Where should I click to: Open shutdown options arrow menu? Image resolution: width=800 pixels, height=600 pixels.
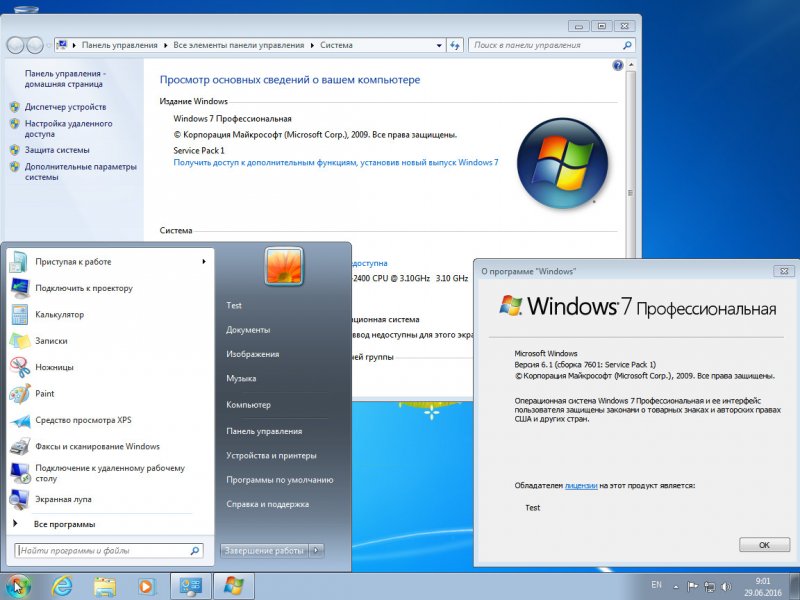316,551
